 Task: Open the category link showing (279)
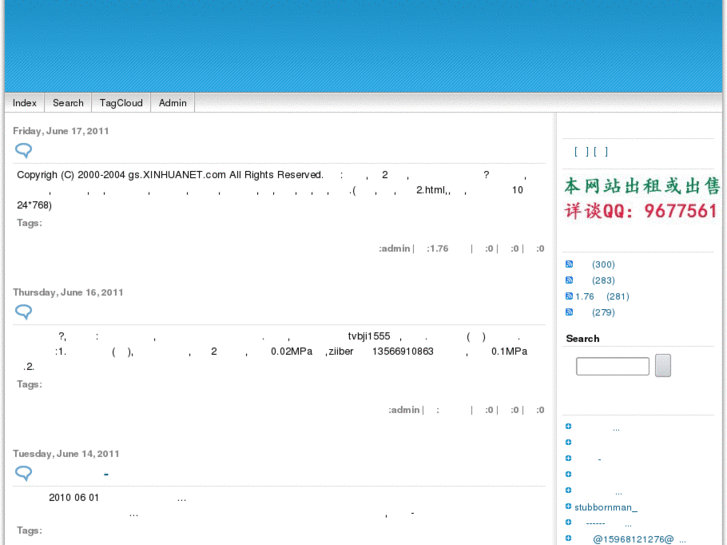click(603, 313)
